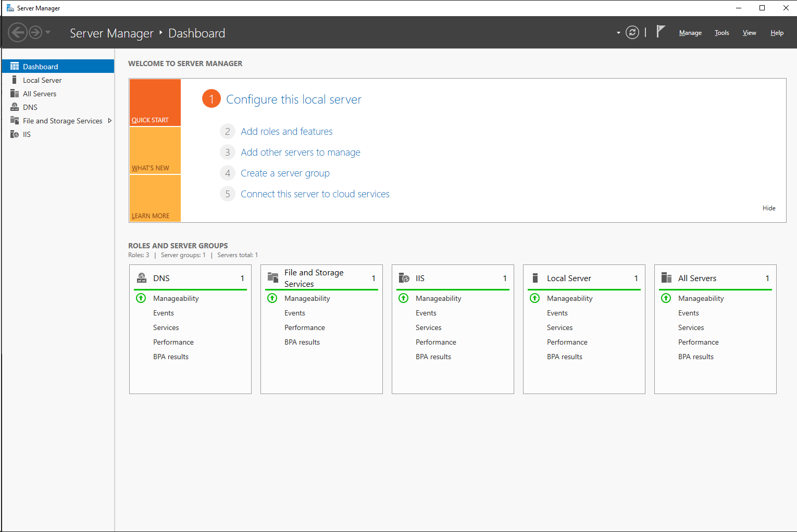Click the DNS icon in the sidebar

pyautogui.click(x=15, y=107)
